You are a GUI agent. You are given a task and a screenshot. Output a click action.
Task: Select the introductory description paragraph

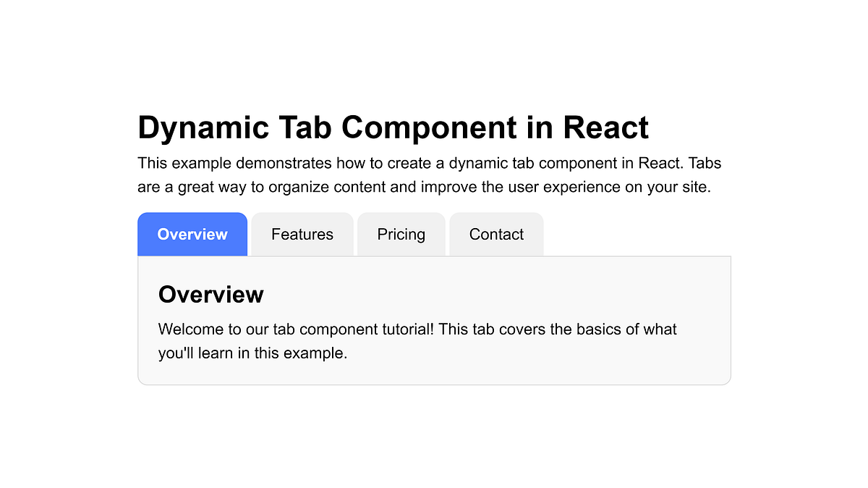click(x=429, y=174)
